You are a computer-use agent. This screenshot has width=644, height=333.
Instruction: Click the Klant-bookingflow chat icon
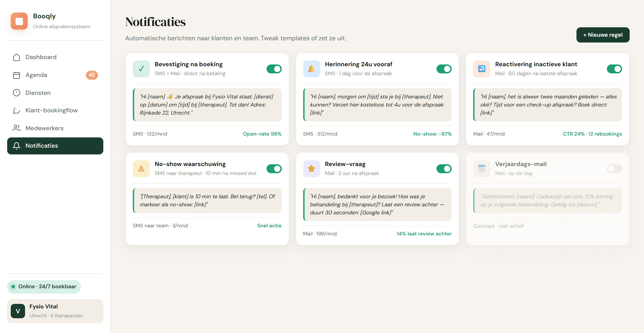click(17, 110)
